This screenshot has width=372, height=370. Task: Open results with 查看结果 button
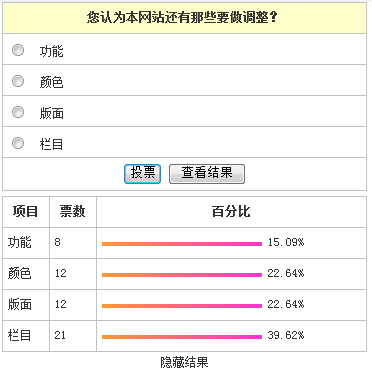tap(207, 174)
